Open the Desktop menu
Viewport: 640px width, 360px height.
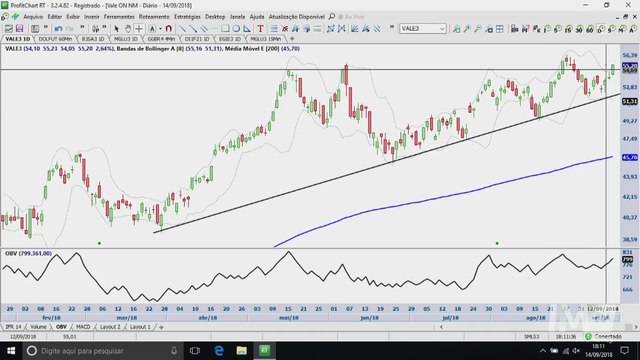pos(215,17)
